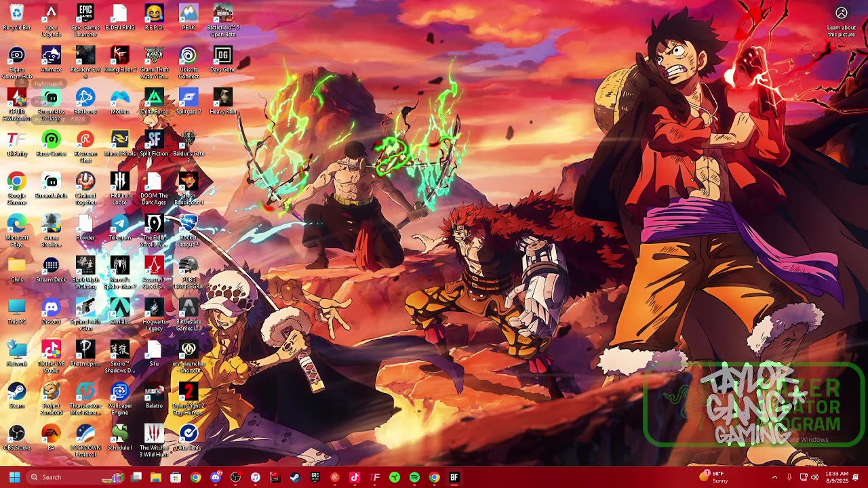The width and height of the screenshot is (868, 488).
Task: Open the Battlefield BF taskbar icon
Action: point(454,477)
